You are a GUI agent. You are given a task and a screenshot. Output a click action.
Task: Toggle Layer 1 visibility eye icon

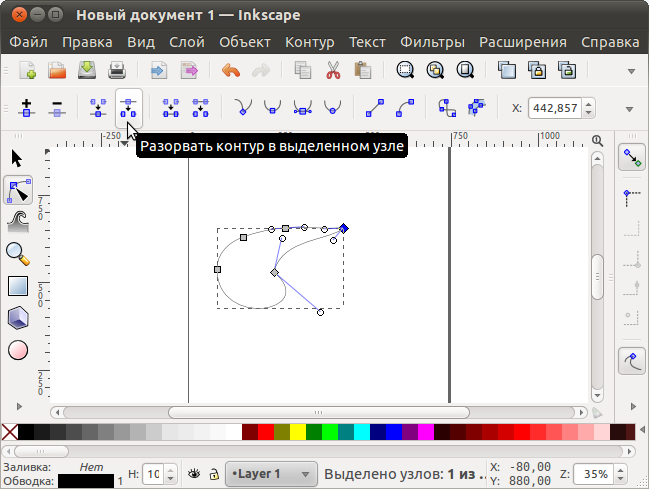pos(194,473)
